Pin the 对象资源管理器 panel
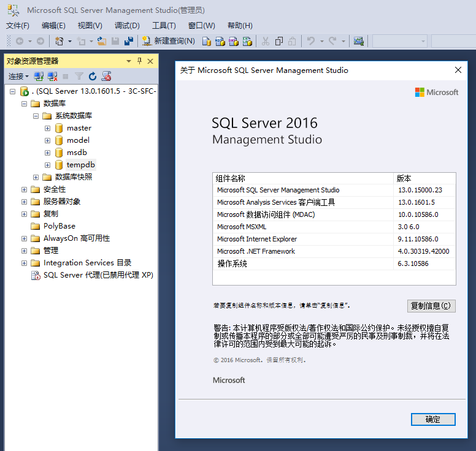 [x=139, y=61]
